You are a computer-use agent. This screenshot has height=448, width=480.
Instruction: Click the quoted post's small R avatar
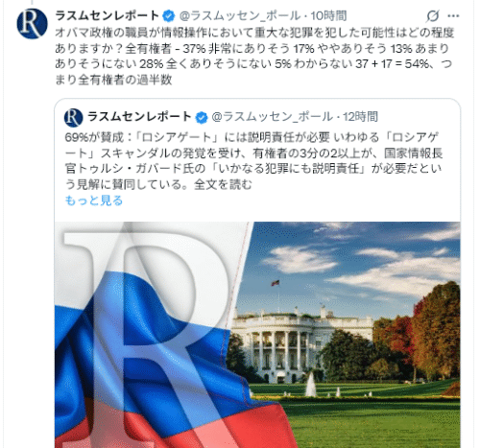74,117
